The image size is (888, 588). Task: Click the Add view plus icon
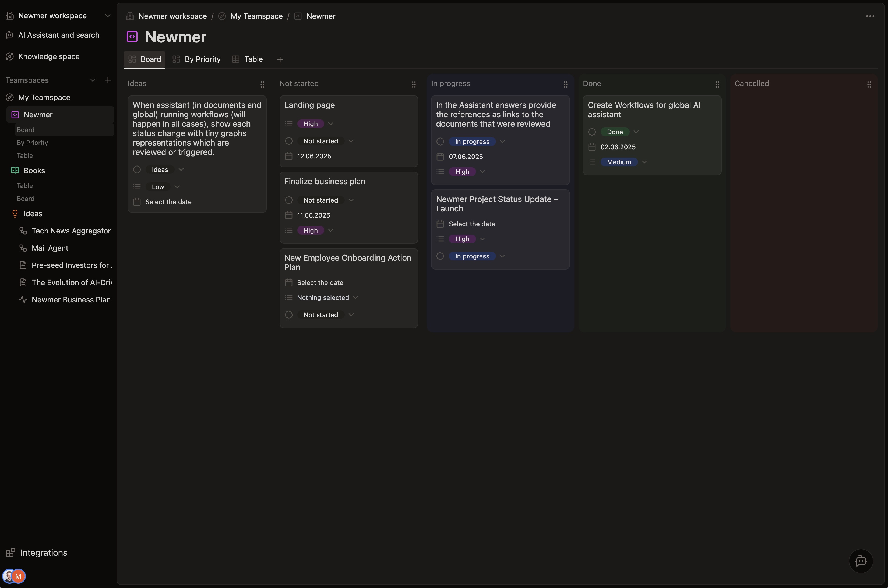click(x=280, y=60)
